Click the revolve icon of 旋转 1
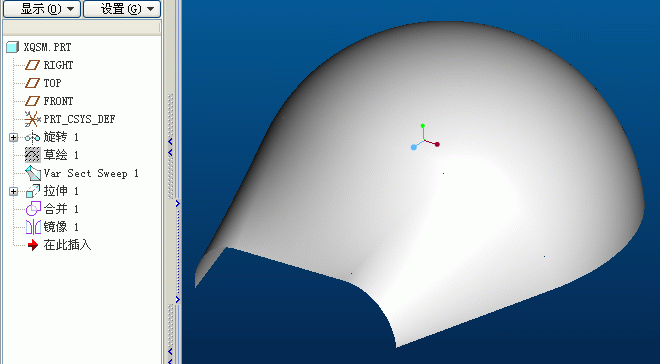The image size is (660, 364). [32, 137]
